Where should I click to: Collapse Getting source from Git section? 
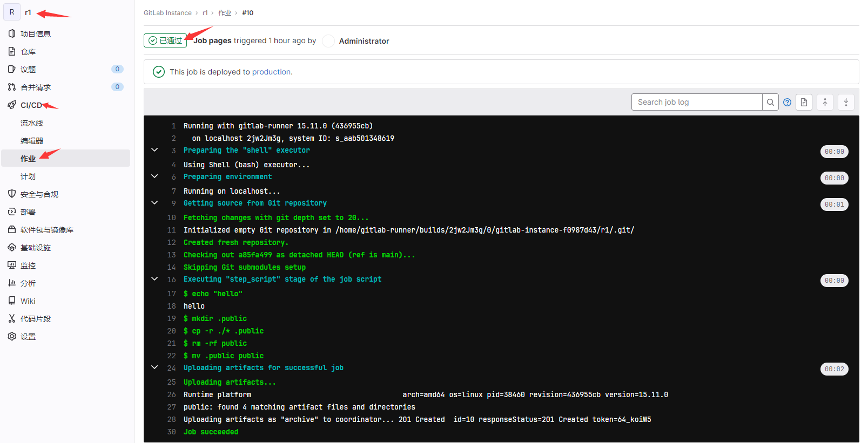tap(154, 203)
